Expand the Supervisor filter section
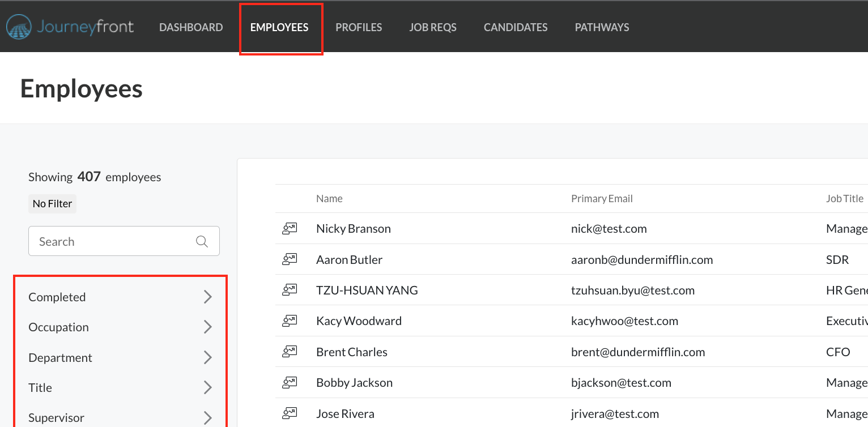The width and height of the screenshot is (868, 427). coord(121,417)
